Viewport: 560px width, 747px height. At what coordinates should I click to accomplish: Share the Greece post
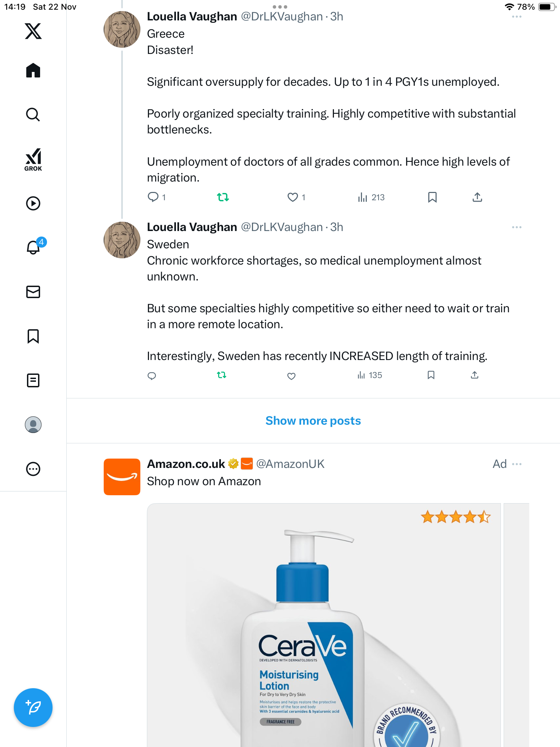[x=477, y=197]
